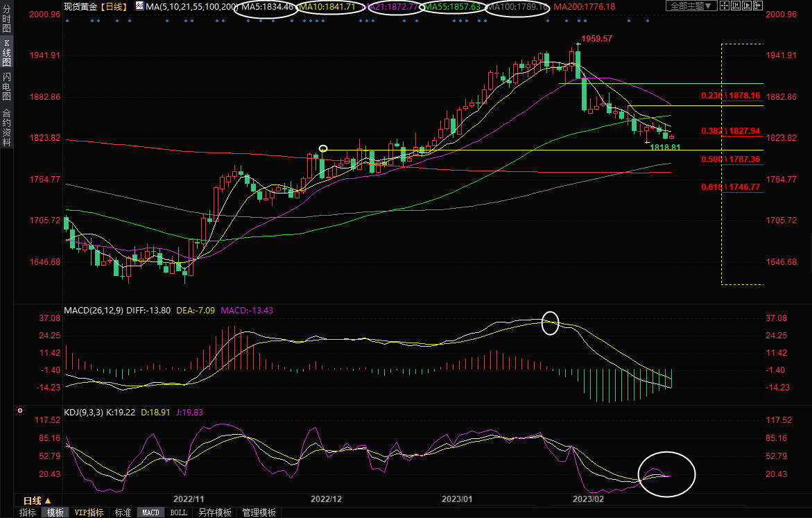The image size is (812, 518).
Task: Click the MACD(26,12,9) indicator label
Action: coord(94,310)
